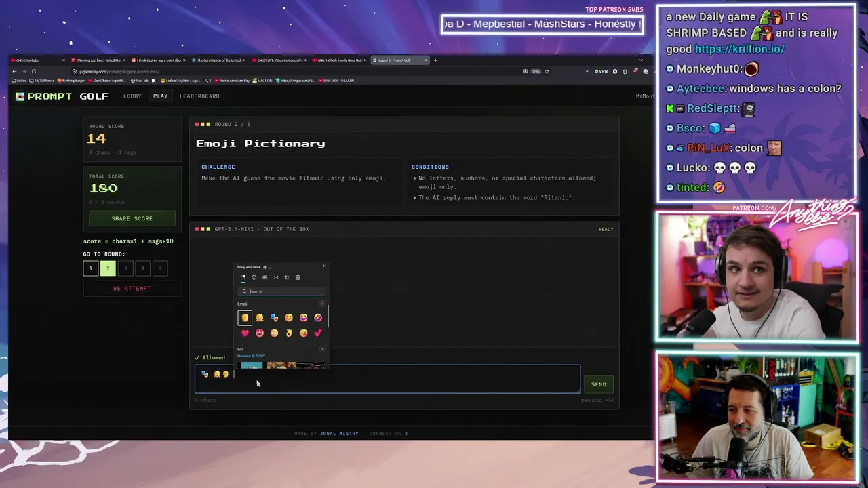Viewport: 868px width, 488px height.
Task: Close the emoji picker panel
Action: 324,266
